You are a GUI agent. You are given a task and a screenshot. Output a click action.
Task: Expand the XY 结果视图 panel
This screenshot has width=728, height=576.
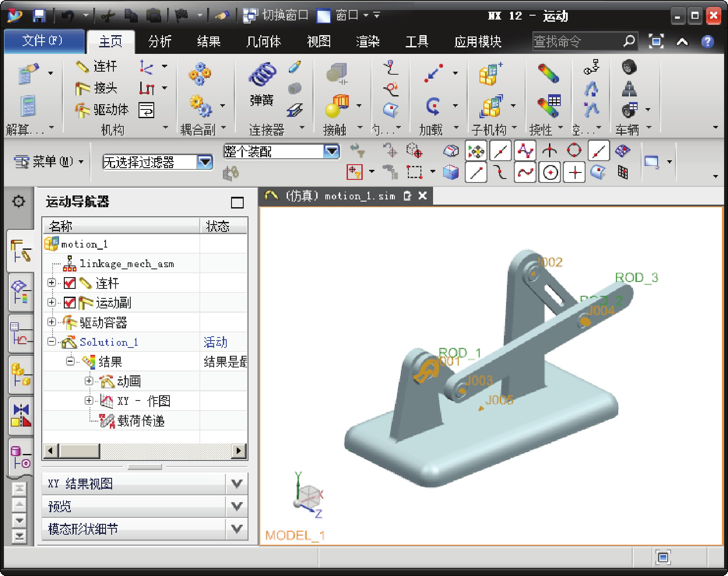tap(237, 483)
